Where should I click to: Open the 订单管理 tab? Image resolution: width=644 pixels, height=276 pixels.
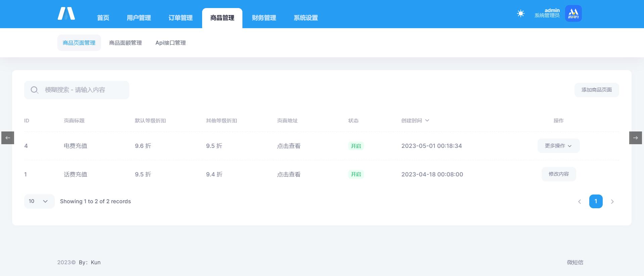pyautogui.click(x=180, y=18)
